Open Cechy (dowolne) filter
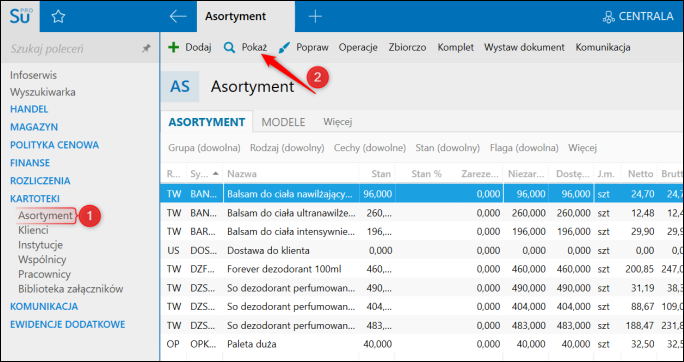The width and height of the screenshot is (684, 362). click(x=370, y=148)
